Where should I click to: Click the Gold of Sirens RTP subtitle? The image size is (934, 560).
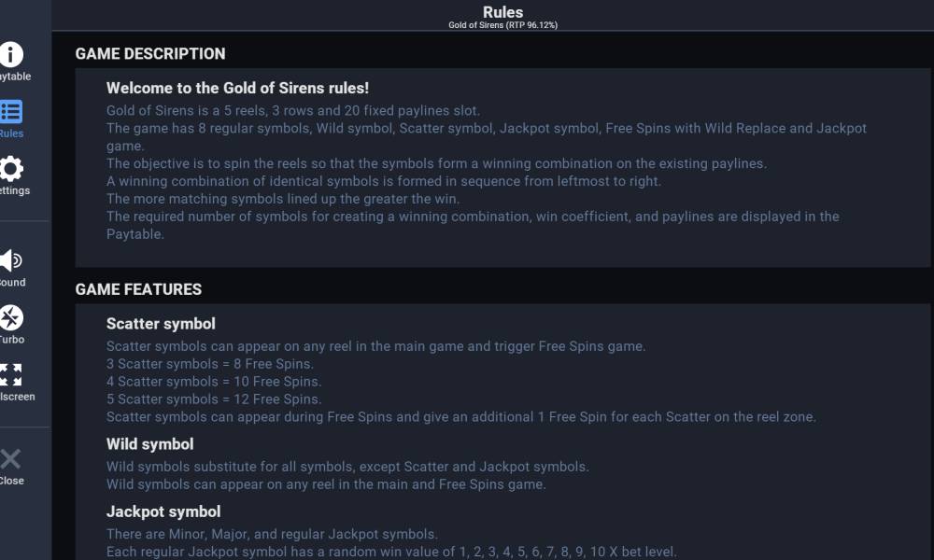point(502,25)
